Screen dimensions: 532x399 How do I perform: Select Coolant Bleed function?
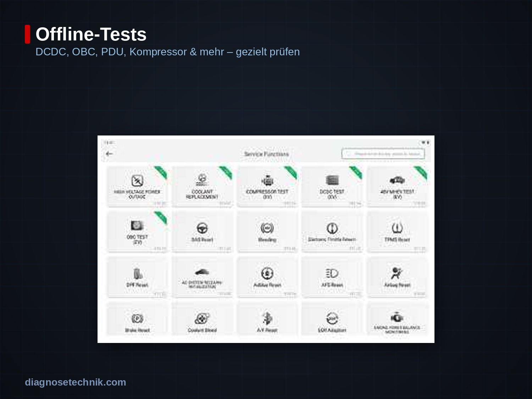point(202,319)
